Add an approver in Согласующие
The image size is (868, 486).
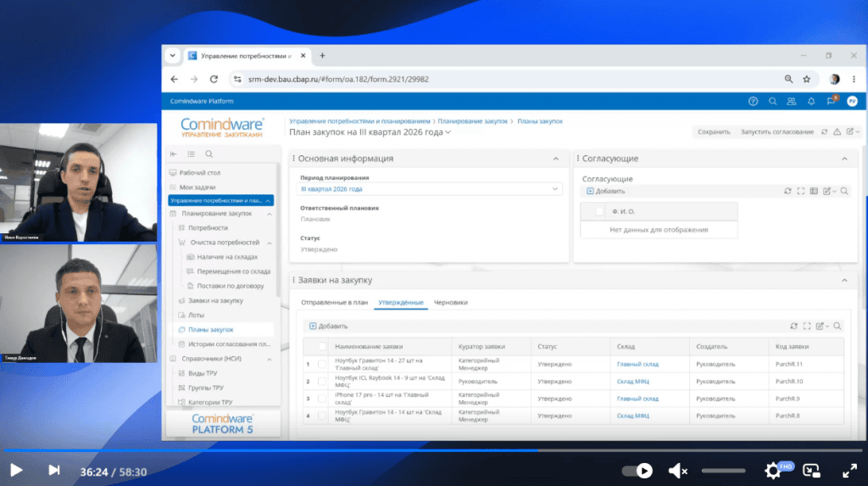(605, 191)
